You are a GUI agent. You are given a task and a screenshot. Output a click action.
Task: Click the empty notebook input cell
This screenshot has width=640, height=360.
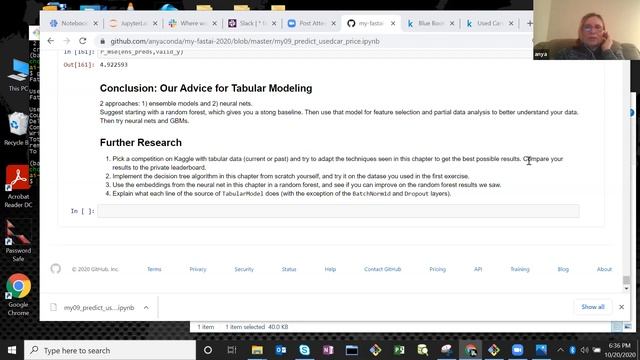point(338,211)
